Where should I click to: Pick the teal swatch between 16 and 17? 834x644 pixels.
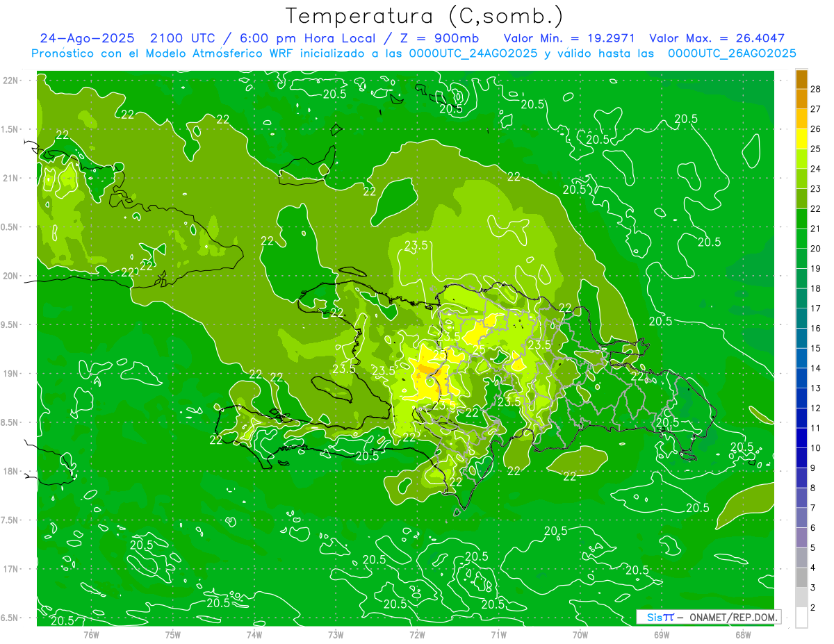[801, 319]
